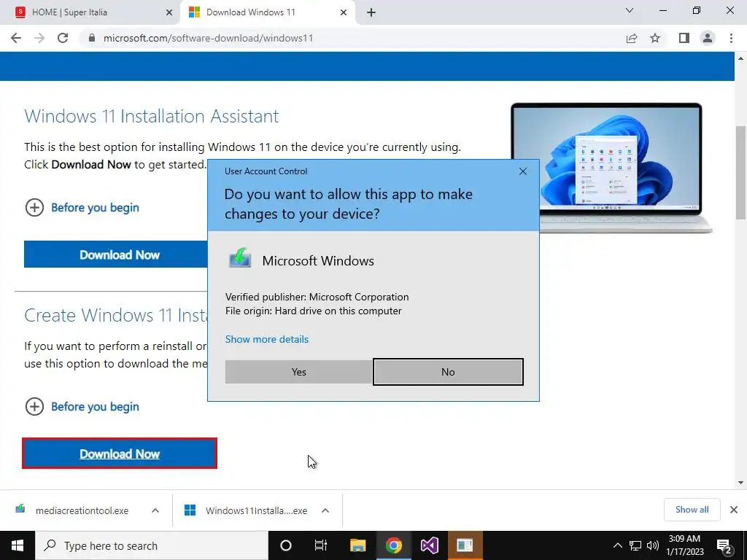Screen dimensions: 747x560
Task: Open Chrome three-dot menu
Action: click(731, 38)
